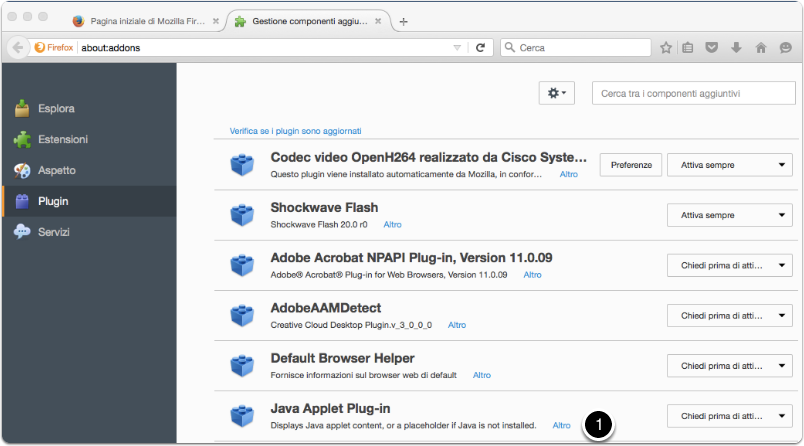Select the Default Browser Helper title

click(343, 358)
